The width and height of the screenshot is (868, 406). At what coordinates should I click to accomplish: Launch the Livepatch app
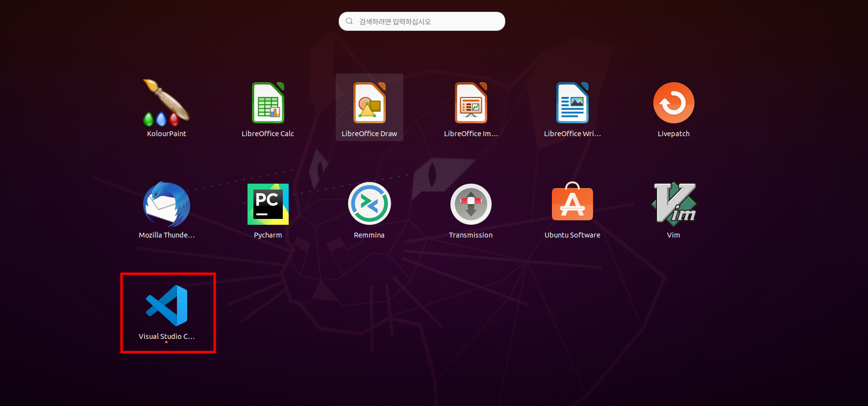click(674, 103)
